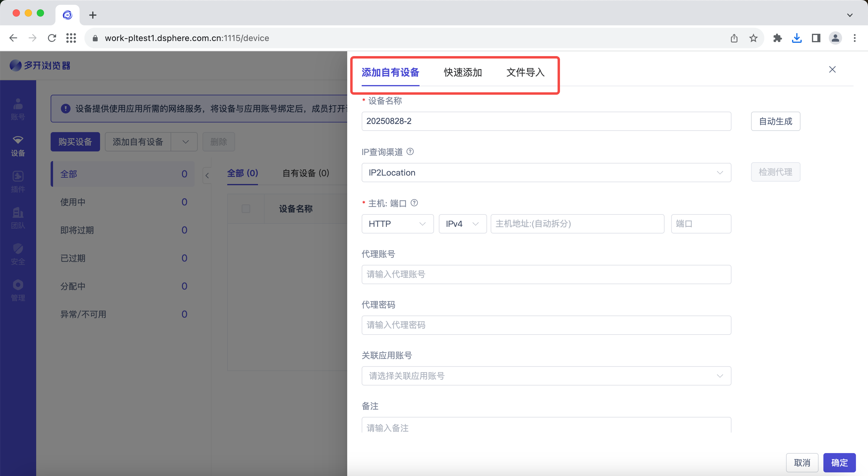Open the 团队 sidebar section
The width and height of the screenshot is (868, 476).
coord(18,218)
